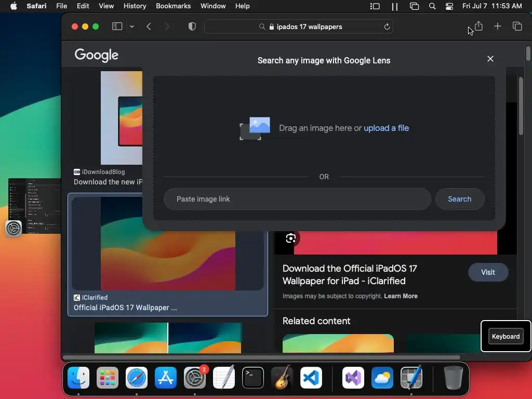Reload the page with the refresh icon
The height and width of the screenshot is (399, 532).
[x=387, y=26]
